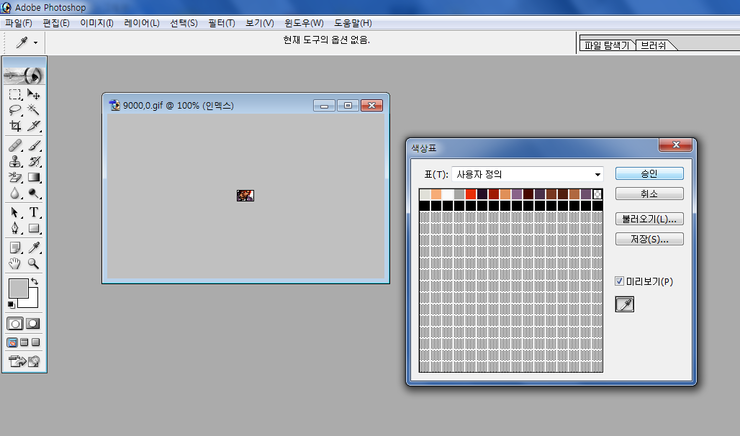Switch to the 파일 탐색기 tab
This screenshot has height=436, width=740.
(x=607, y=45)
